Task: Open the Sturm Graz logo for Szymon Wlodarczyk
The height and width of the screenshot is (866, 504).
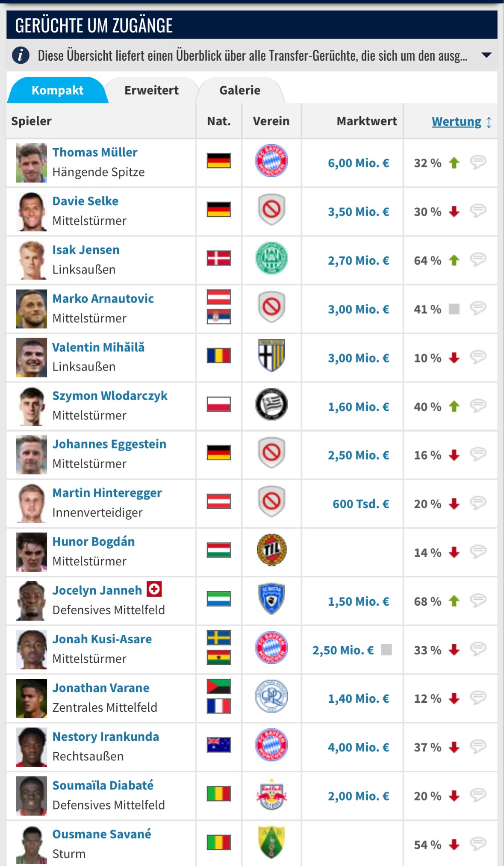Action: (271, 404)
